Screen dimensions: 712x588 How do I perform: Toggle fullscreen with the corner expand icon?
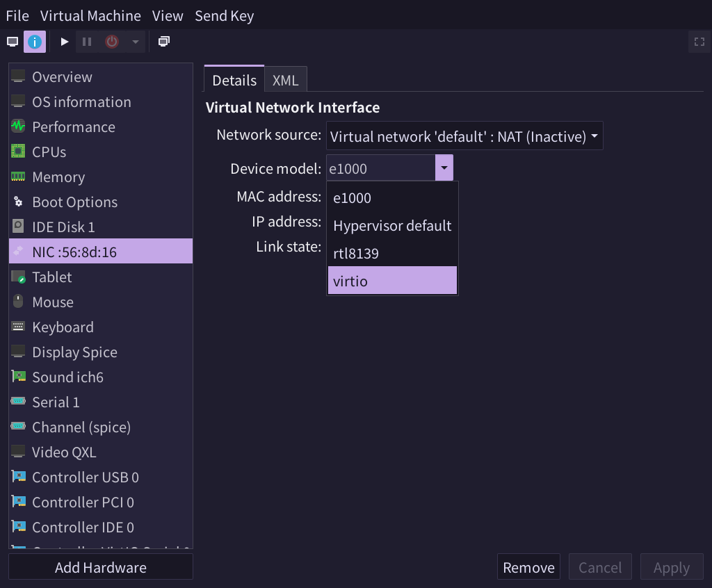pyautogui.click(x=699, y=41)
